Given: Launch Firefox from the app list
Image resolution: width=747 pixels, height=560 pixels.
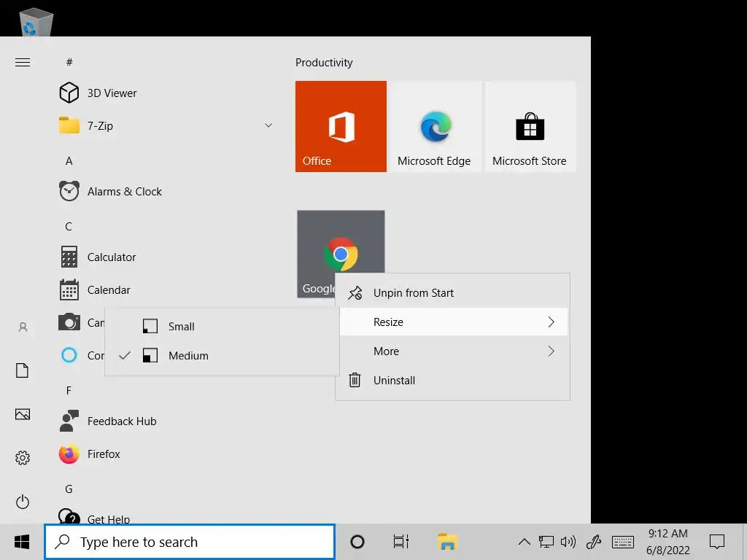Looking at the screenshot, I should [69, 454].
